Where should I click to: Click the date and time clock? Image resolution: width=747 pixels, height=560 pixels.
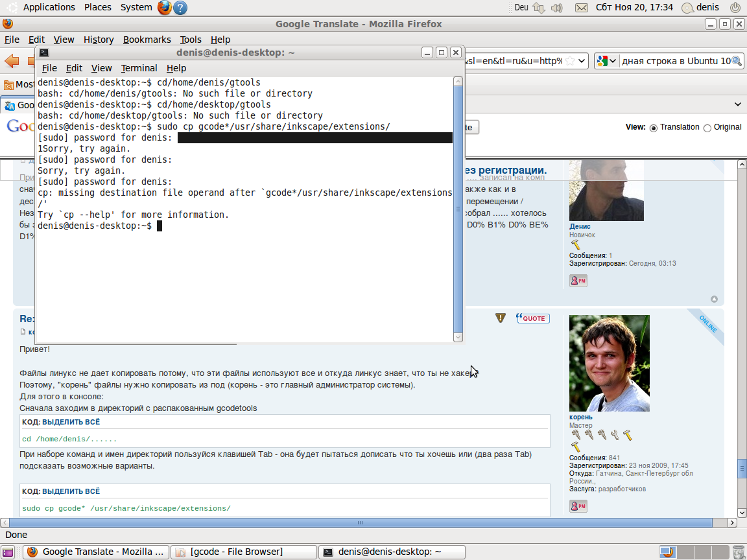tap(634, 8)
